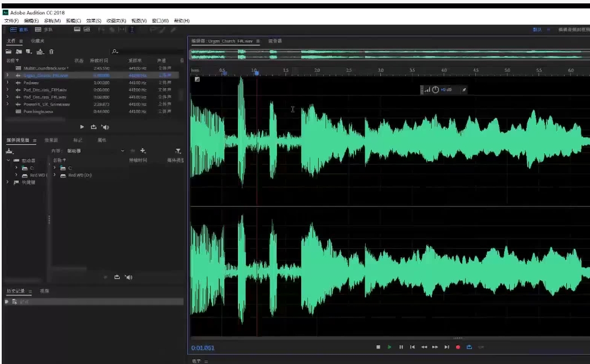590x364 pixels.
Task: Click media browser import/download icon
Action: 10,151
